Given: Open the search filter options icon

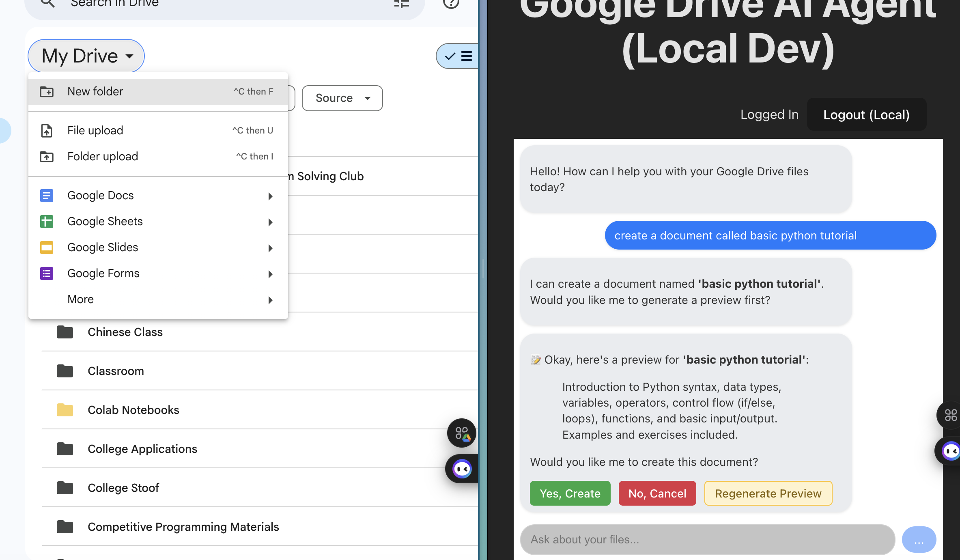Looking at the screenshot, I should (x=401, y=3).
